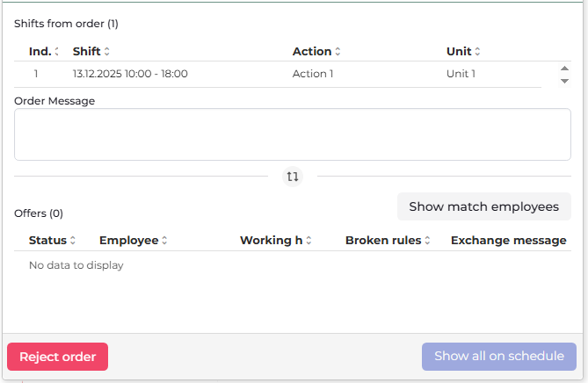Click the Action 1 cell
Image resolution: width=588 pixels, height=383 pixels.
pyautogui.click(x=313, y=74)
